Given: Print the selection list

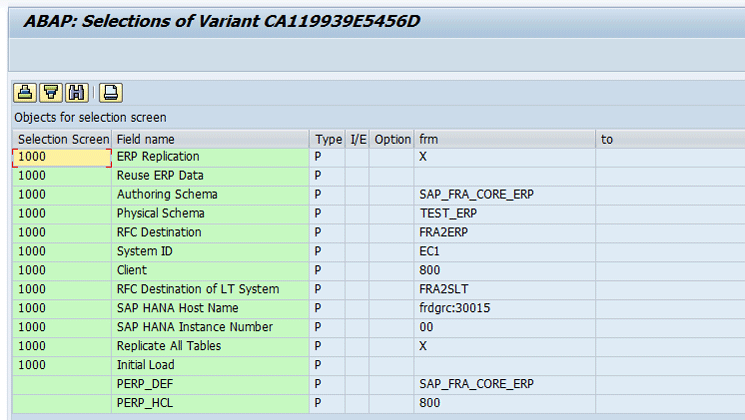Looking at the screenshot, I should (x=111, y=93).
